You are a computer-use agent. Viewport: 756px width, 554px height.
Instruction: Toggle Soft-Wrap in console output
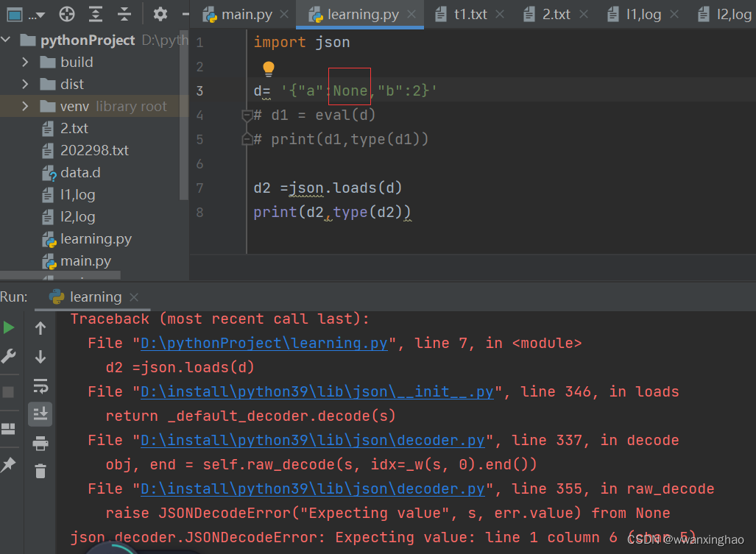pyautogui.click(x=40, y=386)
